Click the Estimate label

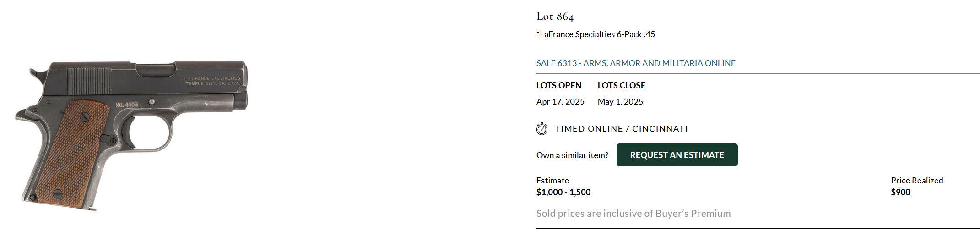(552, 181)
